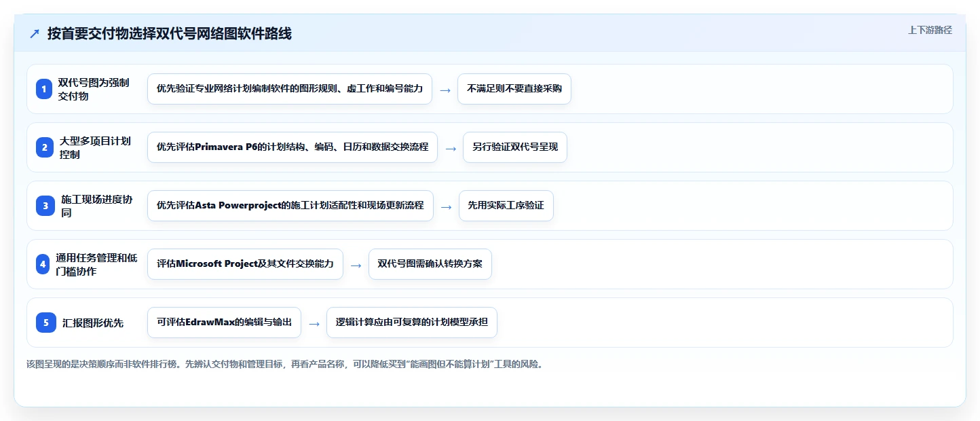Click the arrow before 另行验证双代号呈现
Viewport: 980px width, 421px height.
pyautogui.click(x=451, y=148)
